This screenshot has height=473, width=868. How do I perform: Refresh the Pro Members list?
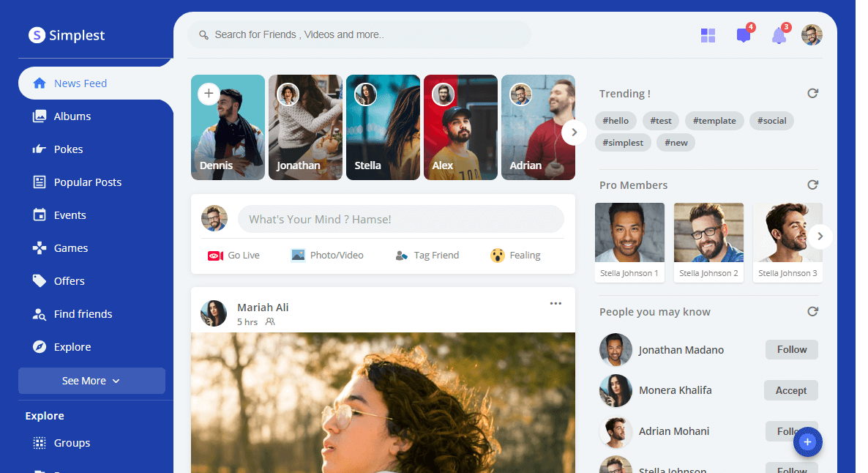click(x=812, y=185)
